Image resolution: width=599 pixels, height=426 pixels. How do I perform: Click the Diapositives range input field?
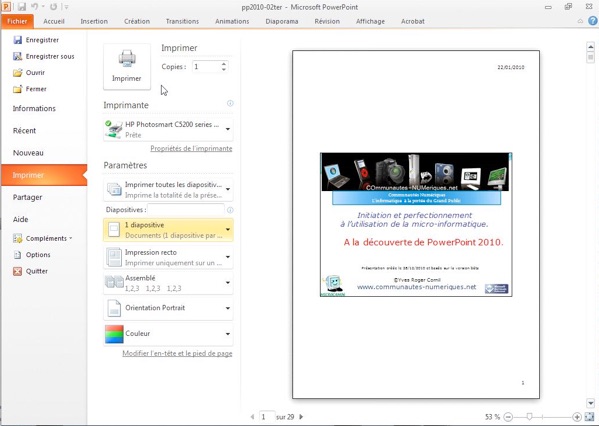(x=186, y=210)
